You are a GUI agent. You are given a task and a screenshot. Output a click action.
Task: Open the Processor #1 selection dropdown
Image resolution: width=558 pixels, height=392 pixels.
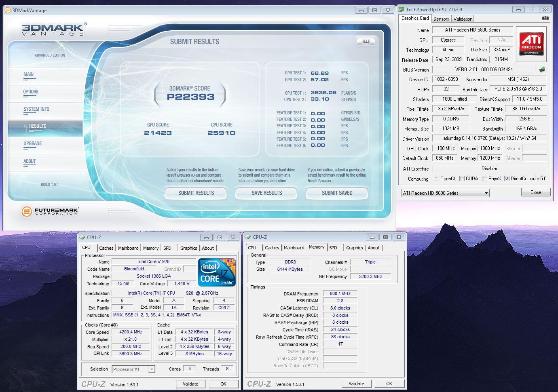(133, 369)
